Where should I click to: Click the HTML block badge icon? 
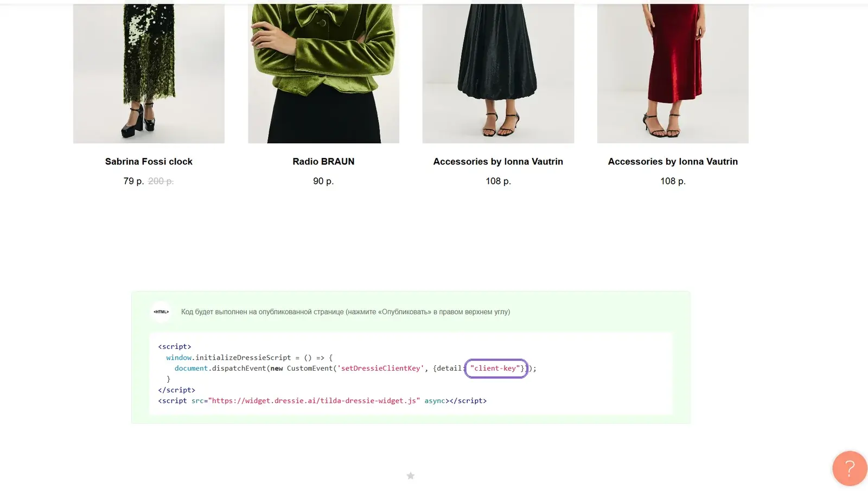click(x=161, y=312)
